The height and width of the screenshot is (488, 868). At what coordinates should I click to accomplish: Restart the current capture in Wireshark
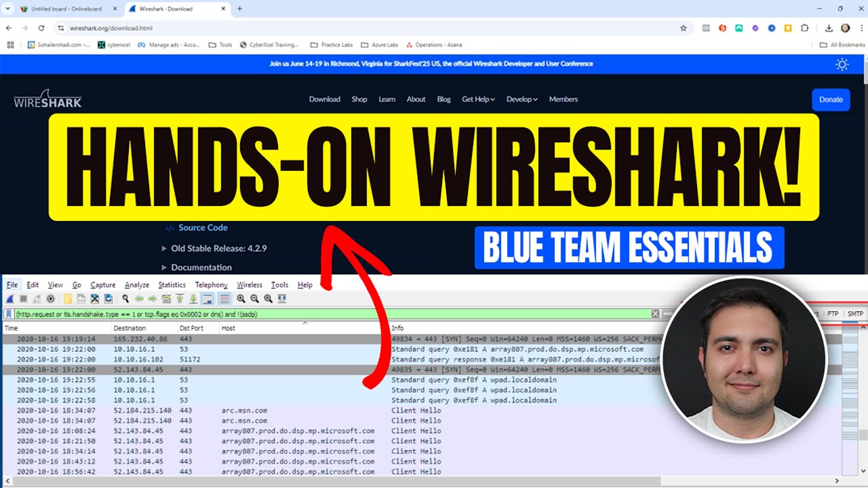(37, 299)
